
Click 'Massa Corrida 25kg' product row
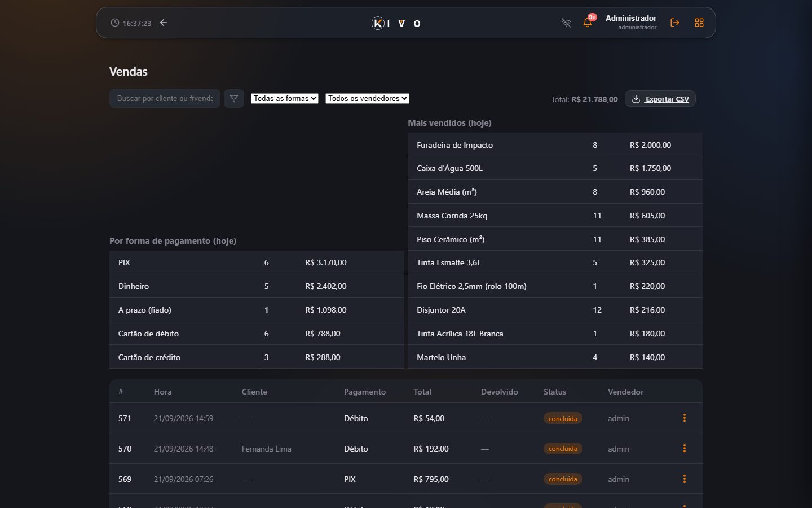(555, 216)
